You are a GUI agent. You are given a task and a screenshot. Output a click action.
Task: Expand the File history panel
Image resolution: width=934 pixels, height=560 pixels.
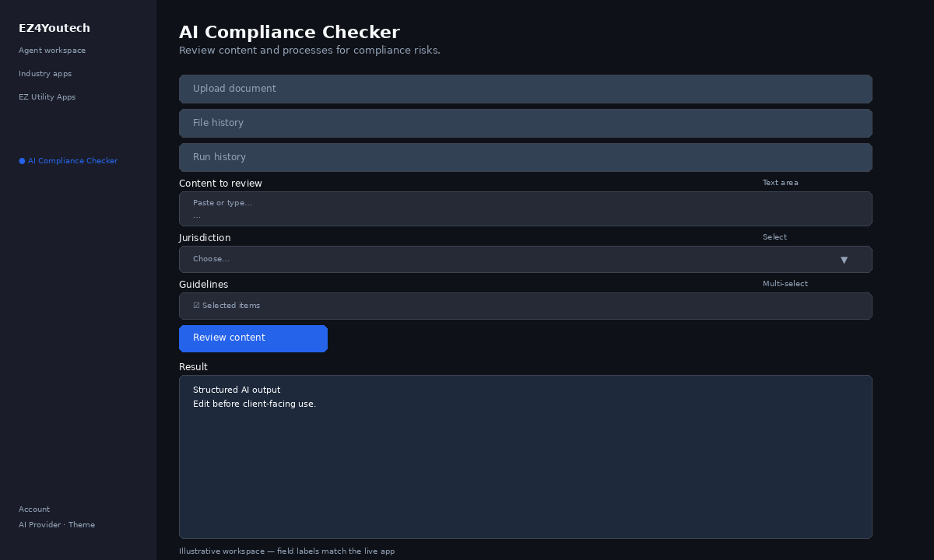coord(525,123)
